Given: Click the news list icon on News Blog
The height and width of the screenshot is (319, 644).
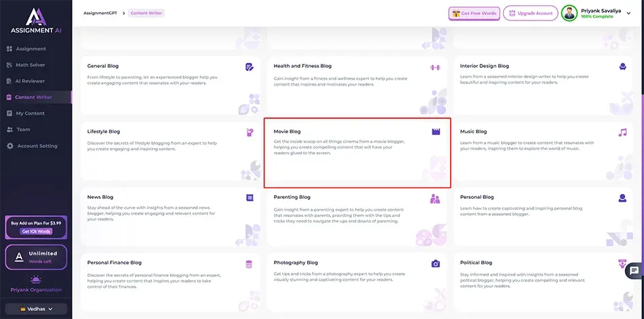Looking at the screenshot, I should click(249, 198).
